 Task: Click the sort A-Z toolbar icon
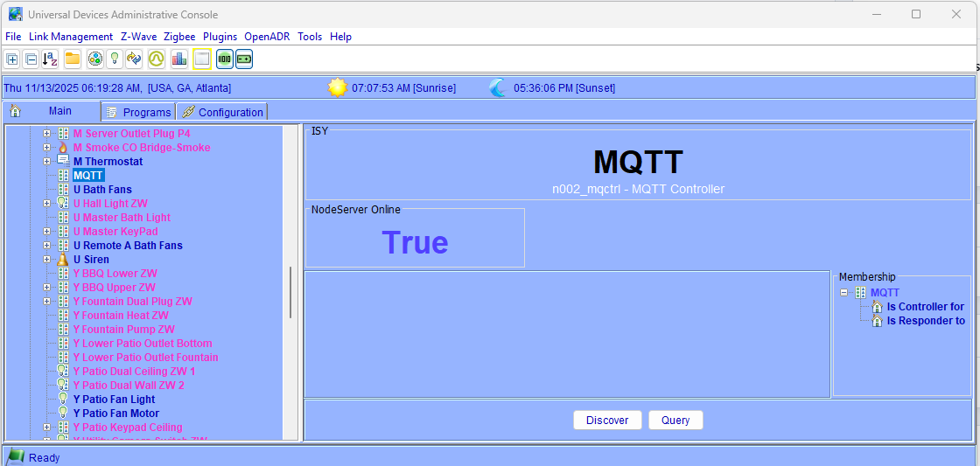tap(51, 59)
